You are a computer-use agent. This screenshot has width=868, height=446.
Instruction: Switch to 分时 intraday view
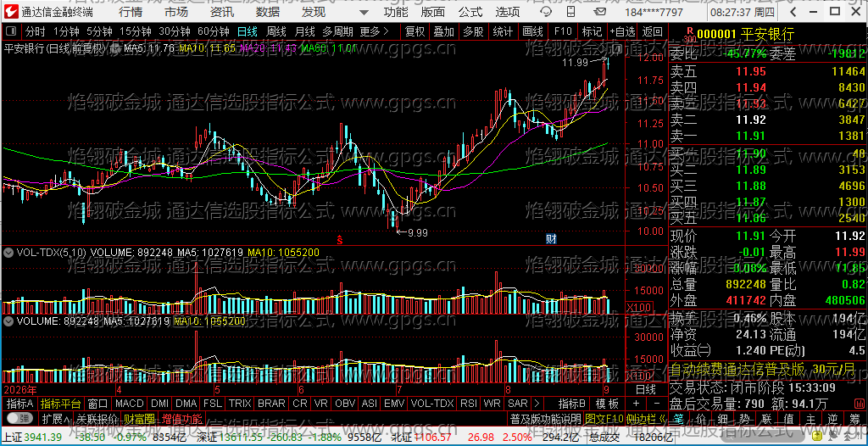36,31
